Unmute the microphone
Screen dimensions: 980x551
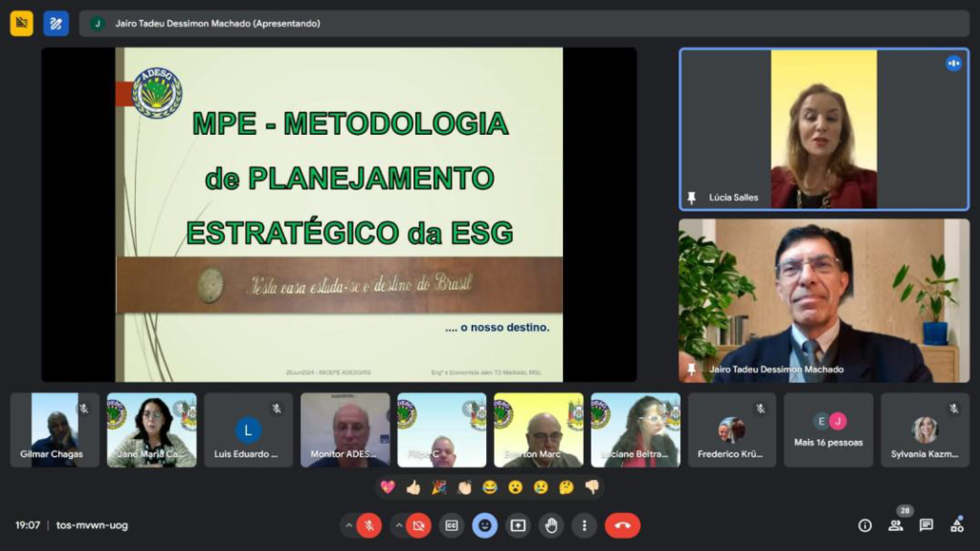(368, 525)
